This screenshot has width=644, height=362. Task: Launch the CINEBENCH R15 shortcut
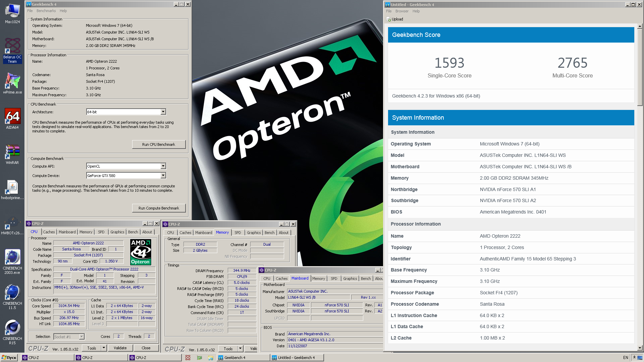(x=12, y=332)
